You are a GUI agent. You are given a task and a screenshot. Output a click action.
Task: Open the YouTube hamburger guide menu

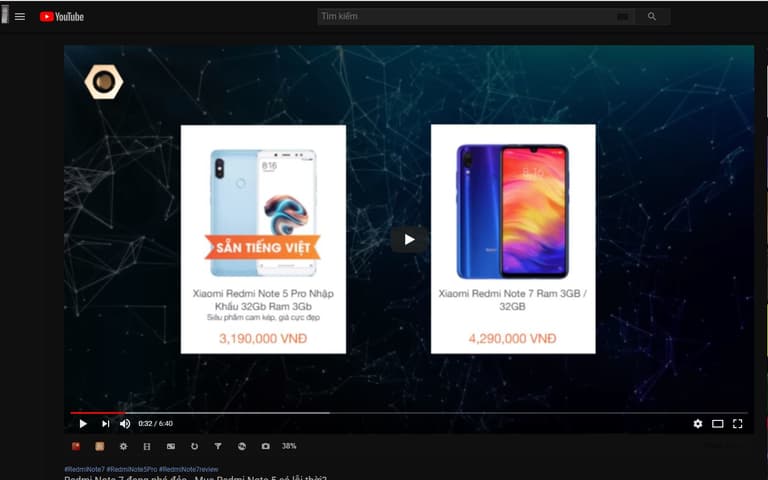coord(20,17)
